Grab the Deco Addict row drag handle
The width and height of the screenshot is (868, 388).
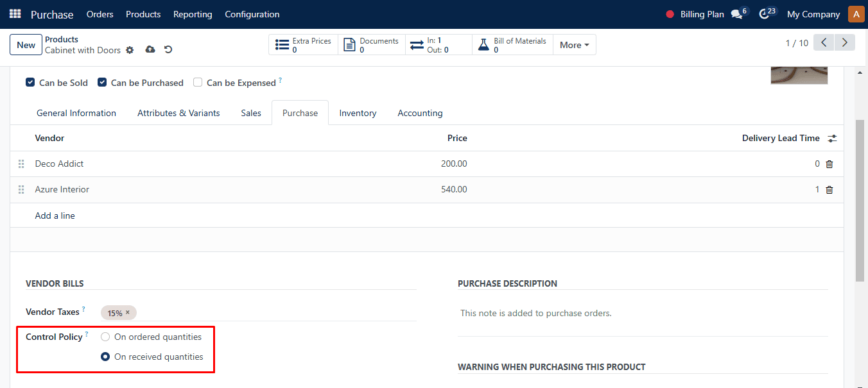21,164
